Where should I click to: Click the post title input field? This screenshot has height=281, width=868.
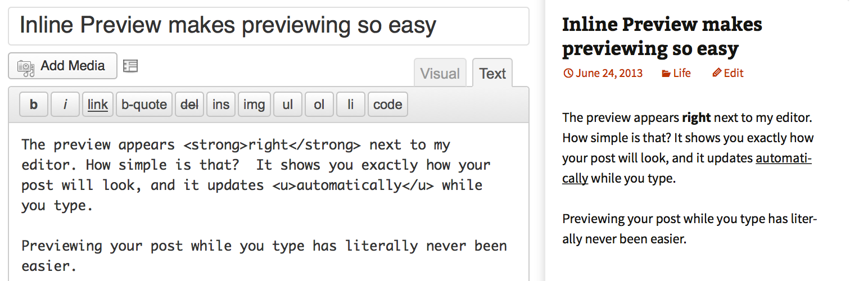point(269,26)
